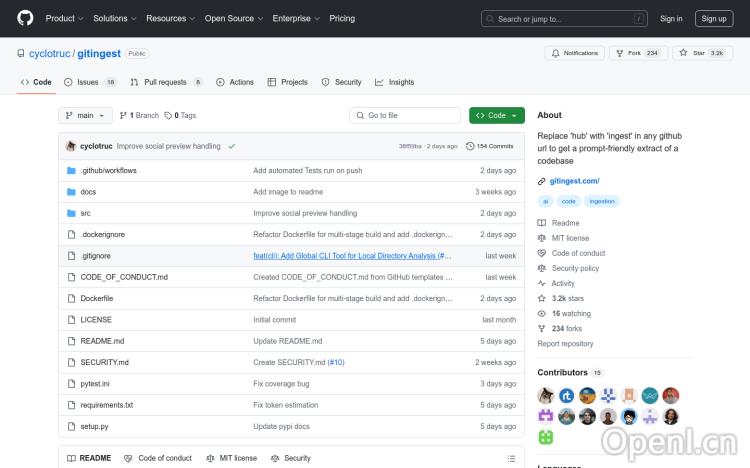Image resolution: width=750 pixels, height=468 pixels.
Task: Switch to the Issues tab
Action: (x=89, y=82)
